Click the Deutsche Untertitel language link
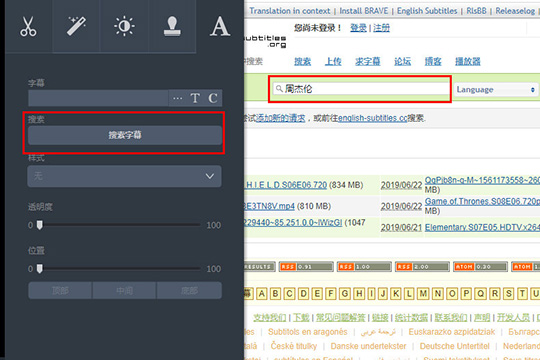540x360 pixels. (x=455, y=346)
